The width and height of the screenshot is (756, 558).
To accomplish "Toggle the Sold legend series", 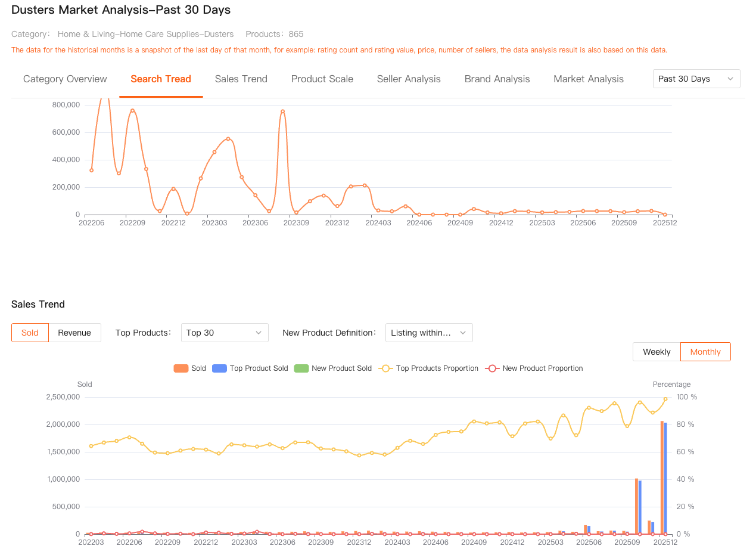I will (x=189, y=368).
